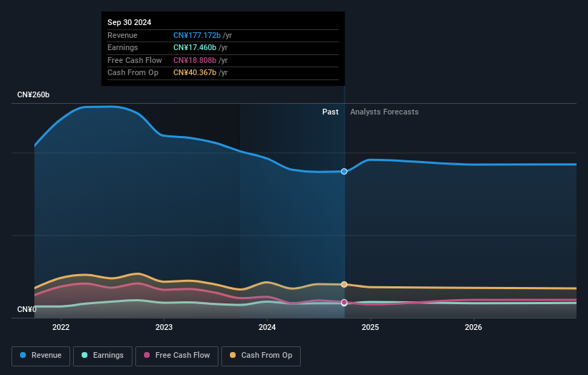Select the 2025 x-axis label
The image size is (588, 375).
(x=370, y=328)
